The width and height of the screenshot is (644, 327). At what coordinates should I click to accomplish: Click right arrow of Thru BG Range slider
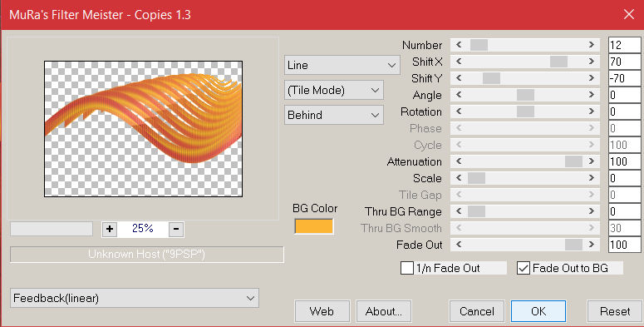pyautogui.click(x=592, y=211)
